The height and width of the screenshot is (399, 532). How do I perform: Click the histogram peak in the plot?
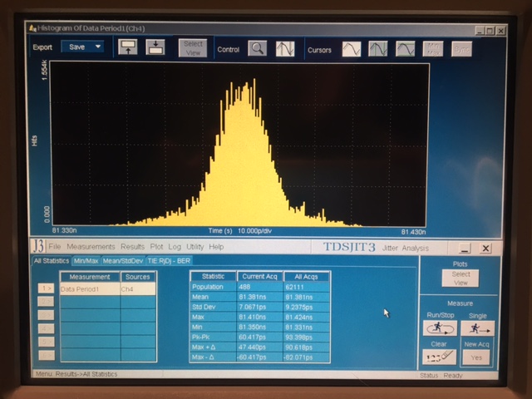point(254,81)
